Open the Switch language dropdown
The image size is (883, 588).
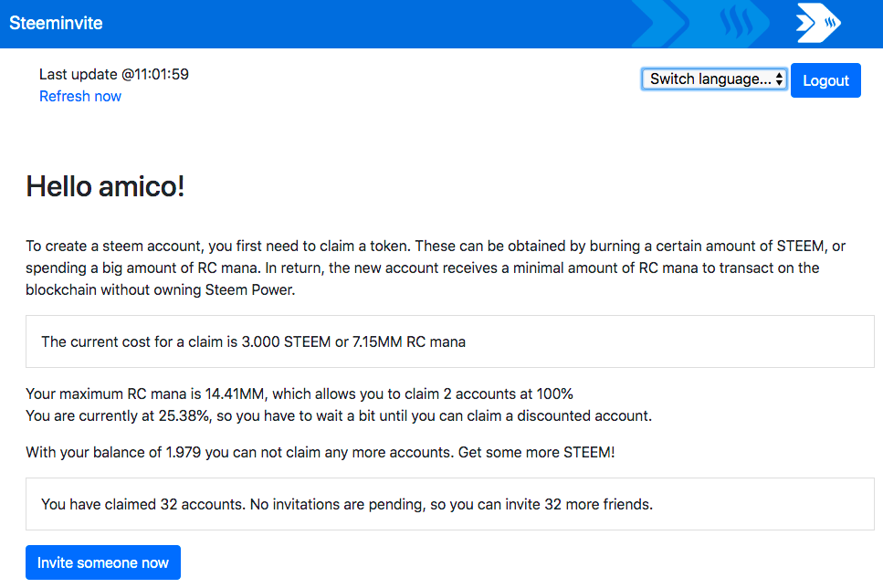(714, 79)
